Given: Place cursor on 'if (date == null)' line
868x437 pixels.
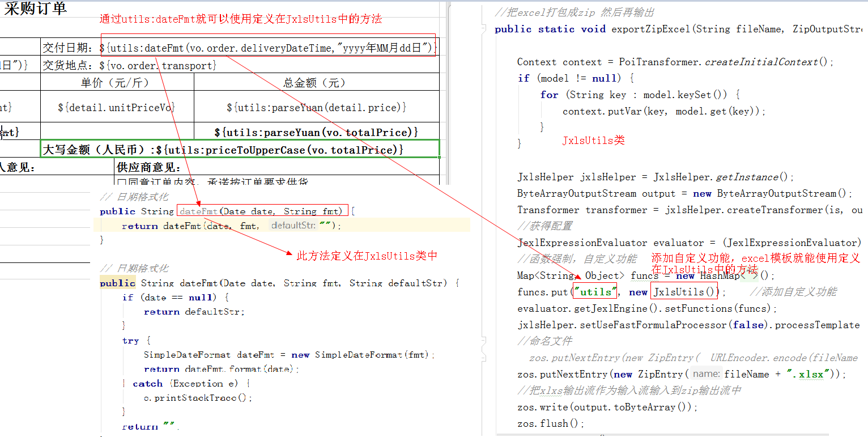Looking at the screenshot, I should pyautogui.click(x=175, y=297).
